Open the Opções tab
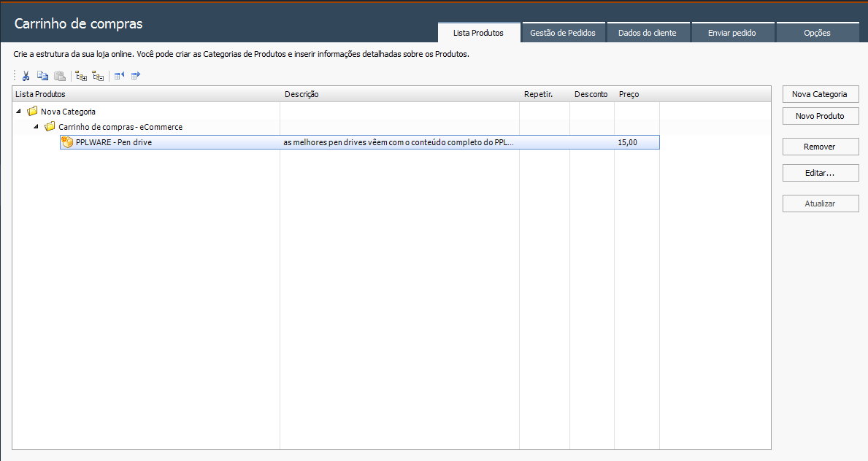The width and height of the screenshot is (868, 461). click(x=817, y=33)
